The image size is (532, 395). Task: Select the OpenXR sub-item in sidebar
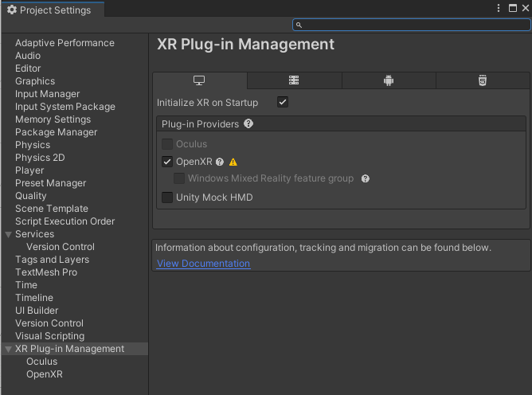[x=45, y=374]
